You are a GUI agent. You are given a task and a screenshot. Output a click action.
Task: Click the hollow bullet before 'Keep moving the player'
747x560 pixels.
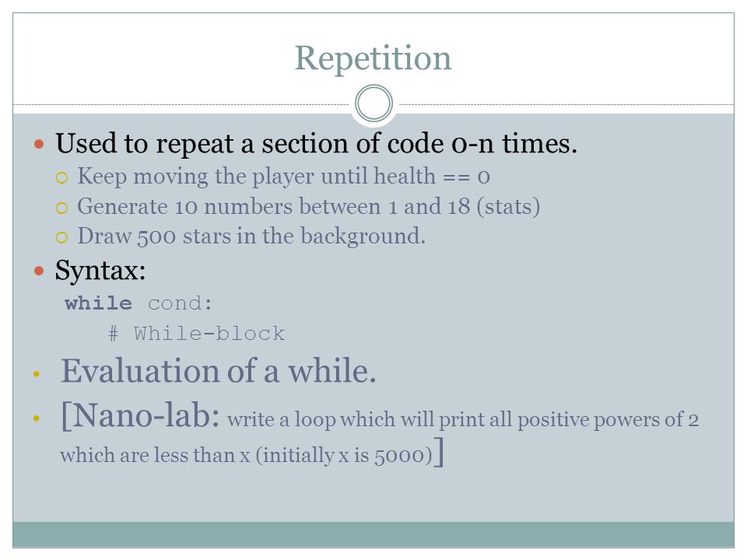tap(62, 178)
